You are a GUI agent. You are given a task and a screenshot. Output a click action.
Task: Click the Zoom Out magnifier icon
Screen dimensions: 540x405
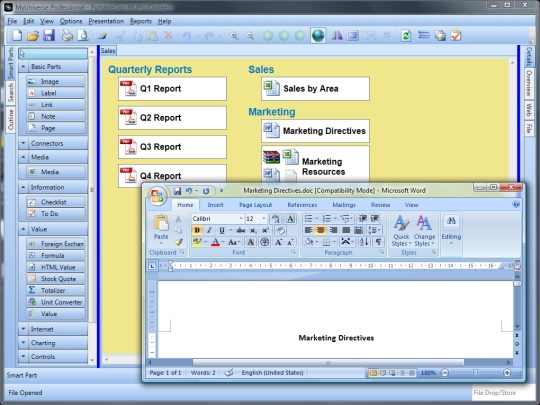click(250, 35)
